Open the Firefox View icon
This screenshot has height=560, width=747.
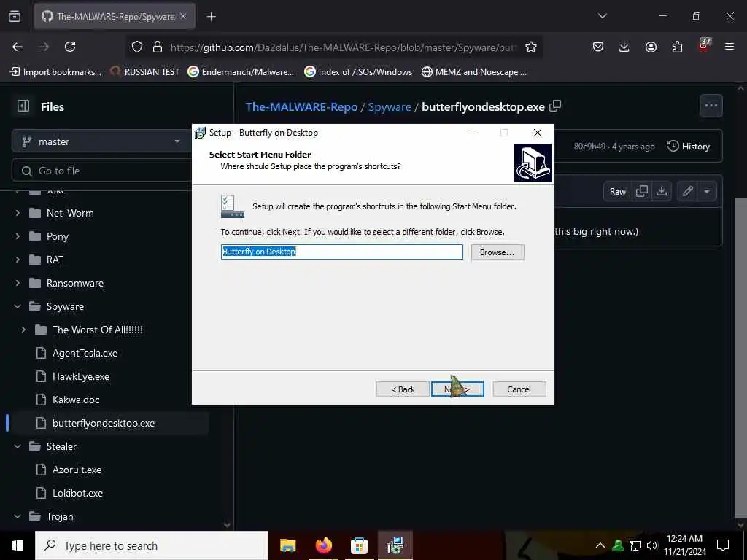tap(15, 17)
